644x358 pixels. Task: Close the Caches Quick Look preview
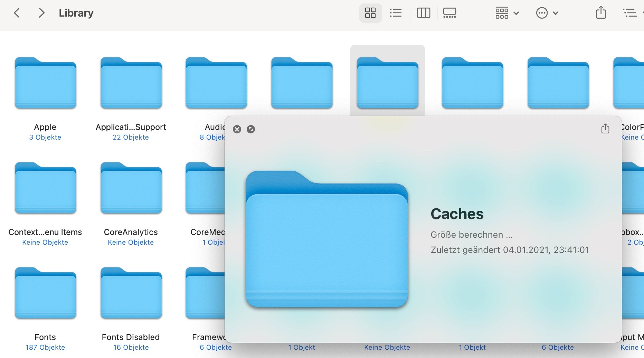[237, 129]
